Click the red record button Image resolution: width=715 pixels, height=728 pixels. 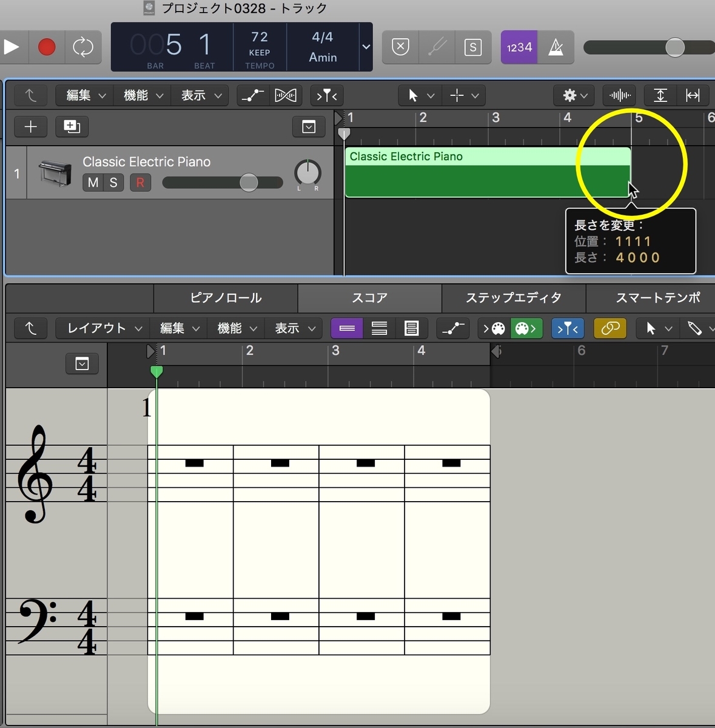click(47, 47)
